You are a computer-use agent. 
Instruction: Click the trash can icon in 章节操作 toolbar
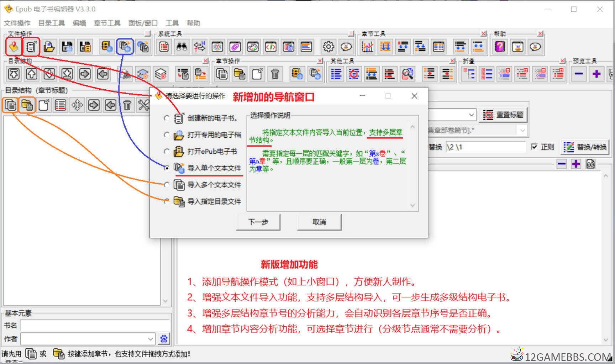275,74
